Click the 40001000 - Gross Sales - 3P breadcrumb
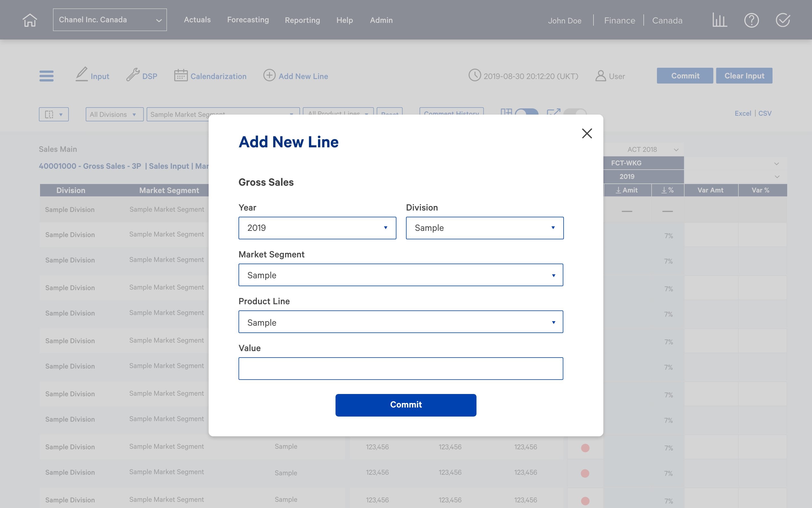This screenshot has width=812, height=508. coord(90,166)
